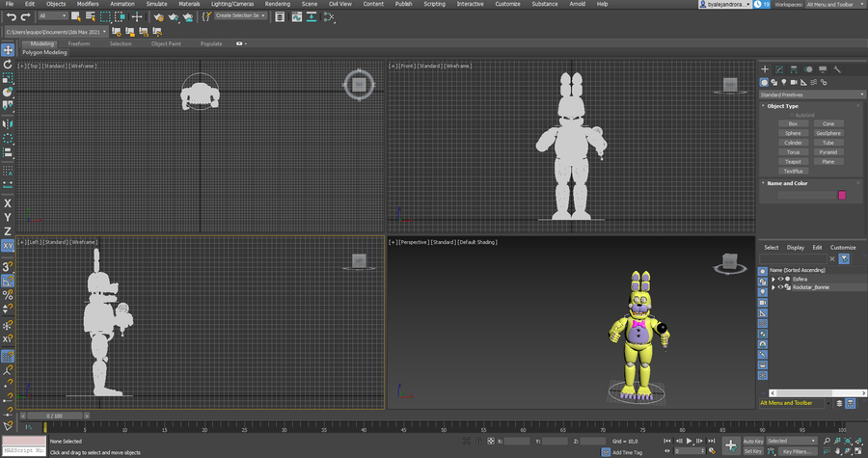The height and width of the screenshot is (458, 868).
Task: Toggle Window/Crossing selection icon
Action: click(120, 17)
